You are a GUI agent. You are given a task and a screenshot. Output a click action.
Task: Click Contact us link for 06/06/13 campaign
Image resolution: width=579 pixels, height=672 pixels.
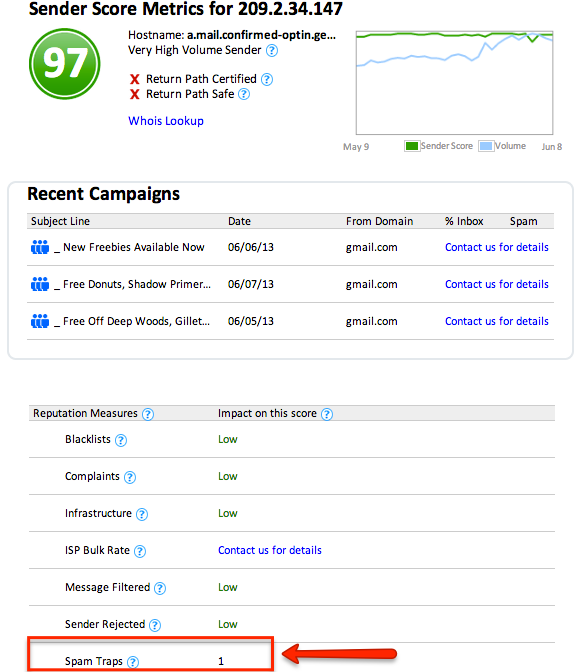(497, 247)
